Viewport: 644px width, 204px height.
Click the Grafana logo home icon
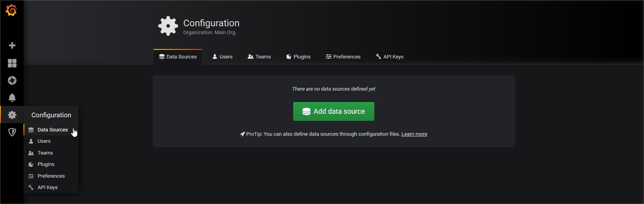[11, 10]
